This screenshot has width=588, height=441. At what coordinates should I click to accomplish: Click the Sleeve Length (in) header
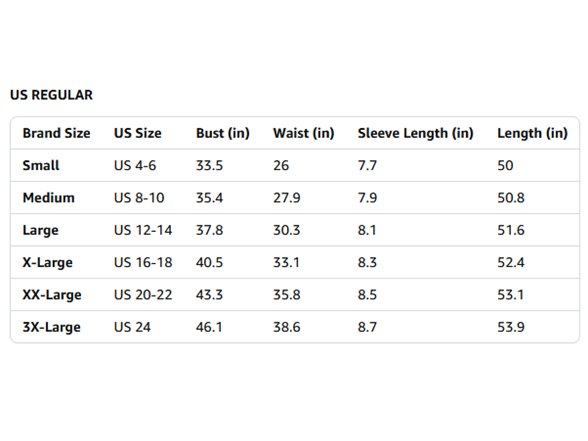(x=416, y=133)
